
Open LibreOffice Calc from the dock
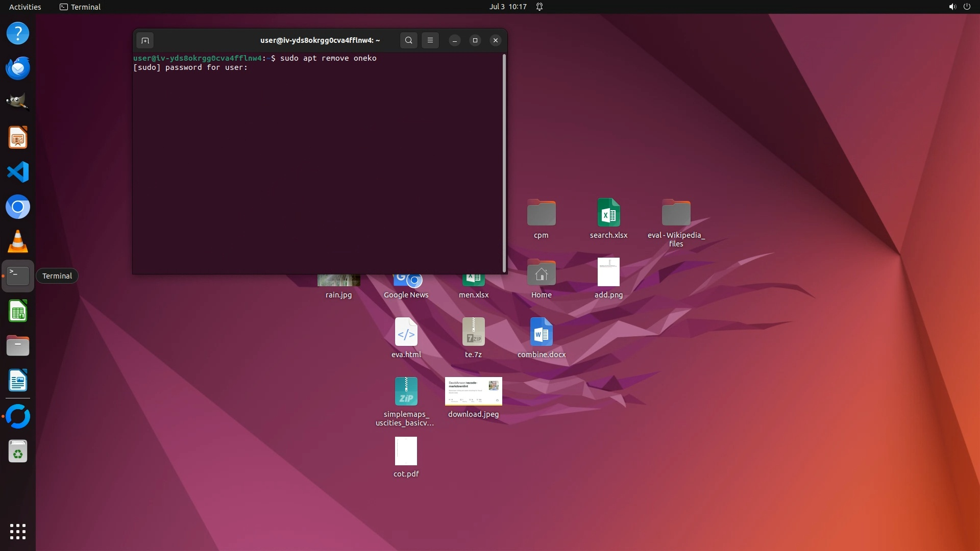(18, 311)
